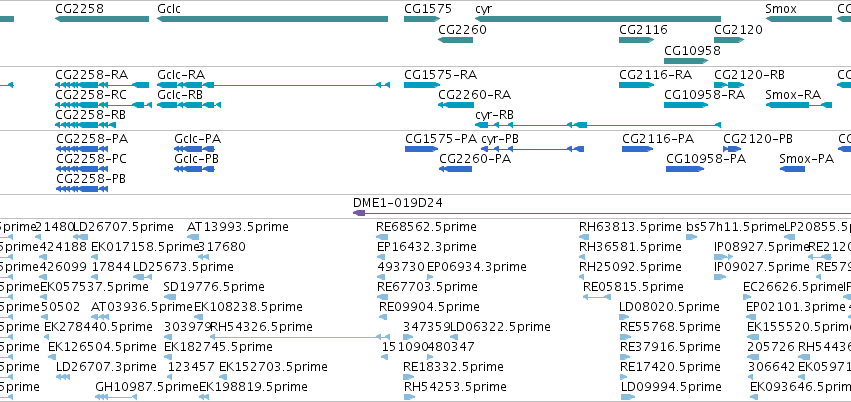
Task: Select transcript Gclc-RB
Action: 180,95
